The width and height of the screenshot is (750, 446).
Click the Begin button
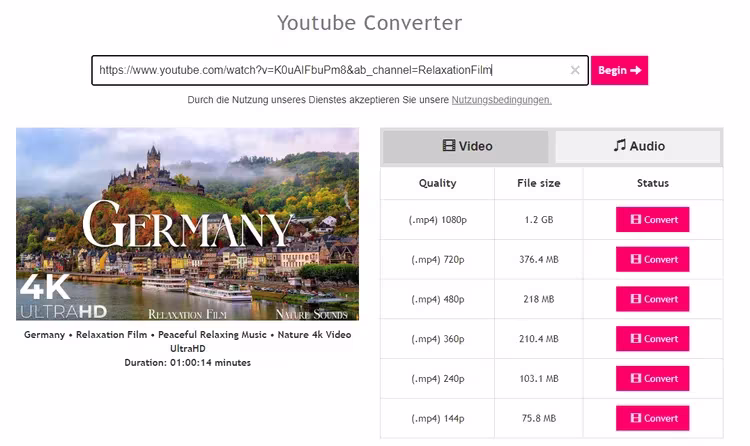[619, 70]
